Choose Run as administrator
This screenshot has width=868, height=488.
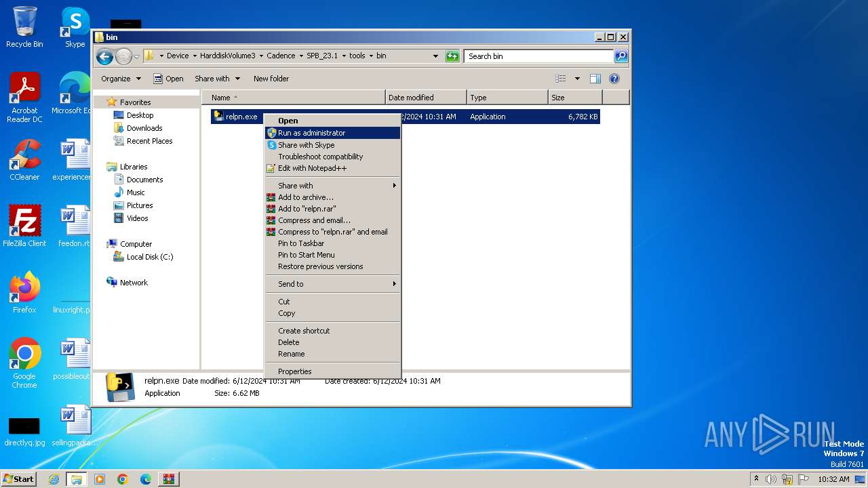[332, 133]
